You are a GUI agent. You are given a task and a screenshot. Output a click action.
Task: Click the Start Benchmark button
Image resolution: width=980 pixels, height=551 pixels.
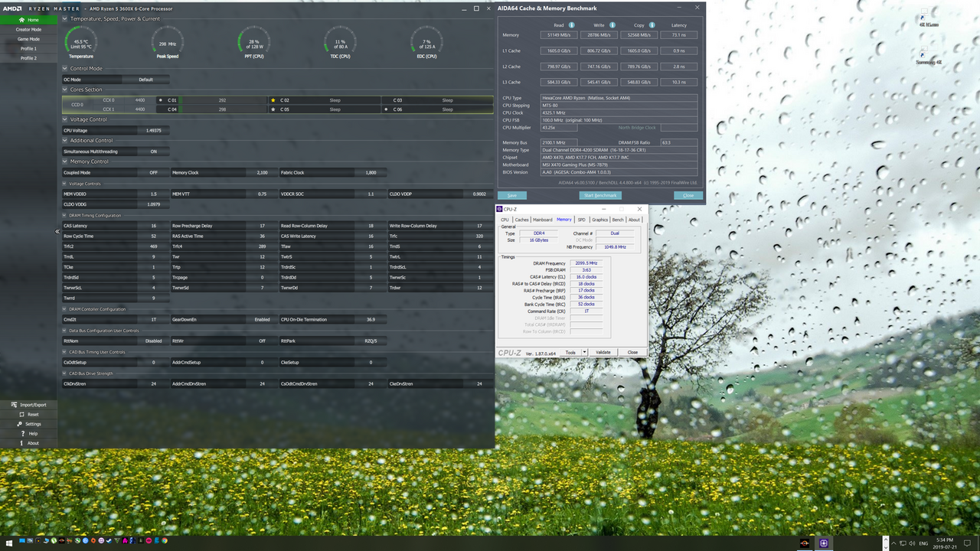click(600, 195)
